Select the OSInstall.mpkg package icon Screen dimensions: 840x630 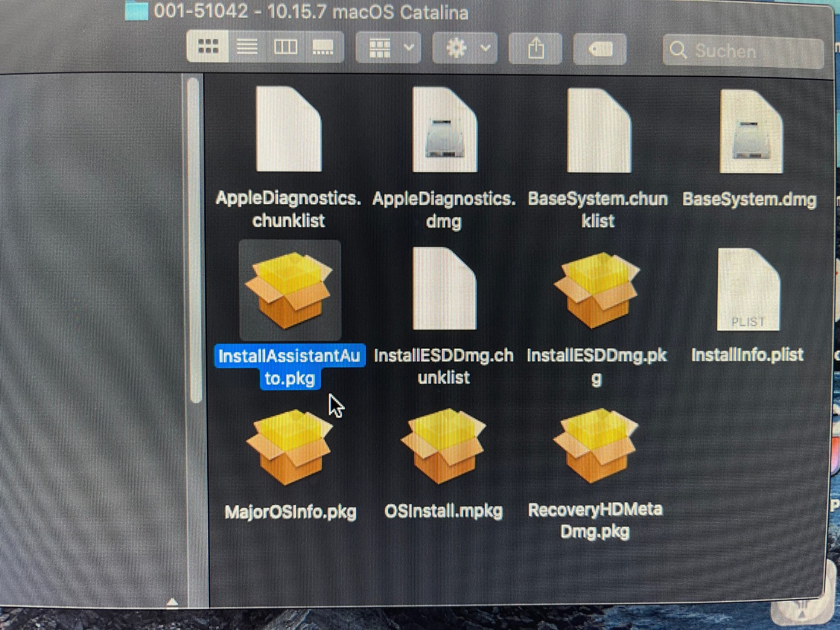tap(443, 446)
